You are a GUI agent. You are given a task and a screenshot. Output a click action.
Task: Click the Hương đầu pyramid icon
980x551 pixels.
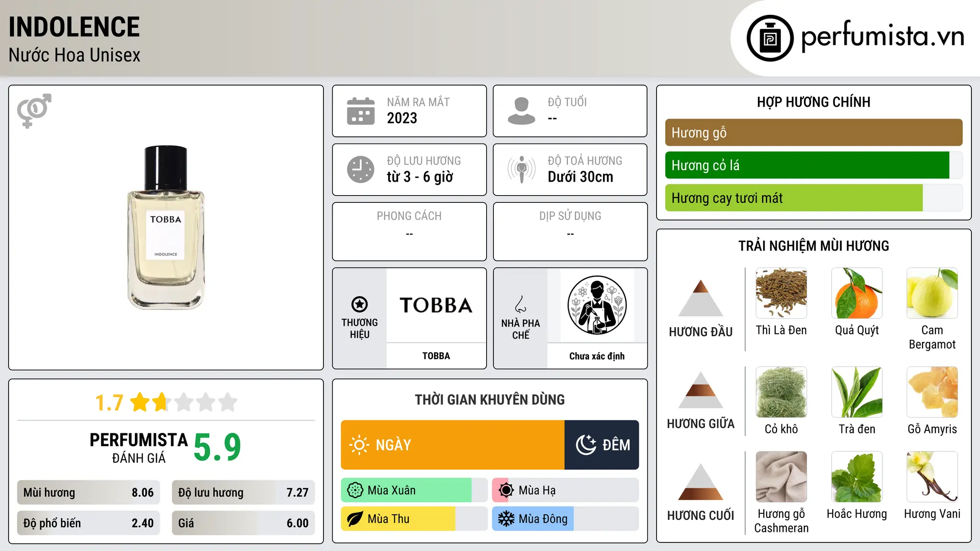tap(701, 298)
